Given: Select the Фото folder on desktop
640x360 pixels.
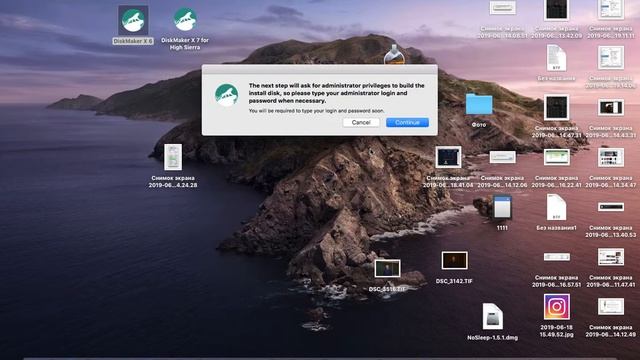Looking at the screenshot, I should tap(479, 104).
